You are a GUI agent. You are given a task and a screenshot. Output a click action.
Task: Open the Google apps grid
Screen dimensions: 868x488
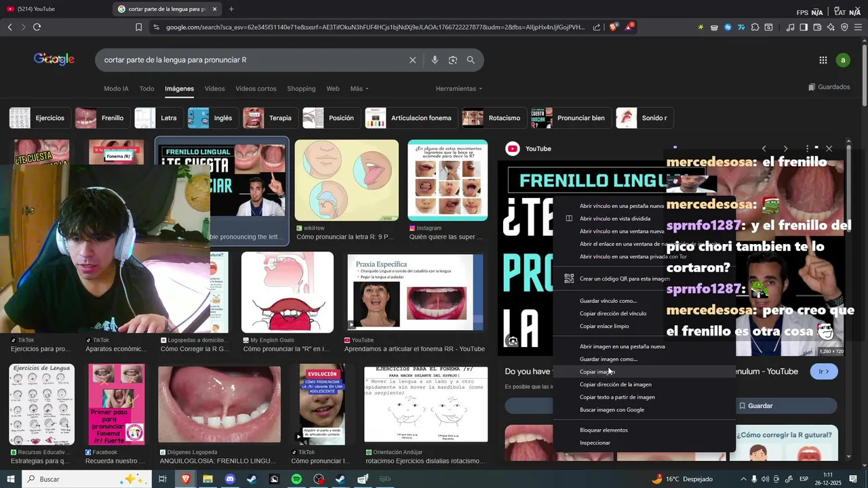[823, 60]
